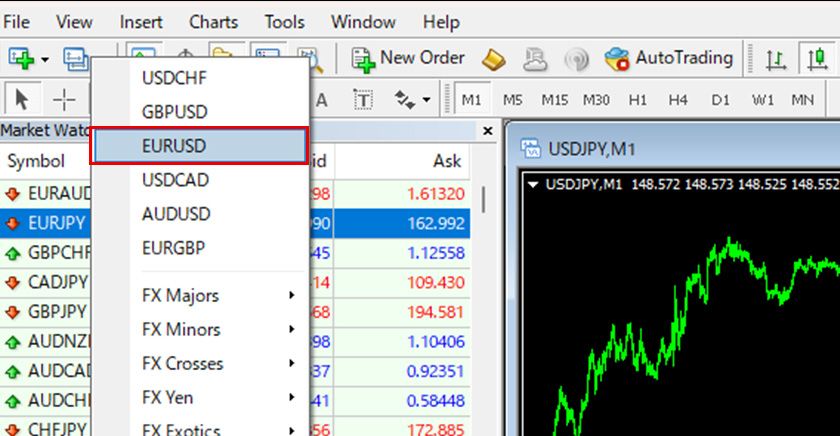Open MetaEditor with the gold book icon
Image resolution: width=840 pixels, height=436 pixels.
(494, 59)
